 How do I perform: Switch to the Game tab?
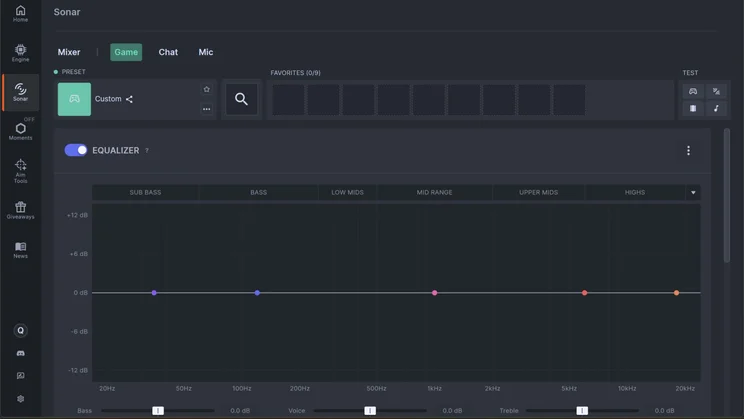point(126,52)
